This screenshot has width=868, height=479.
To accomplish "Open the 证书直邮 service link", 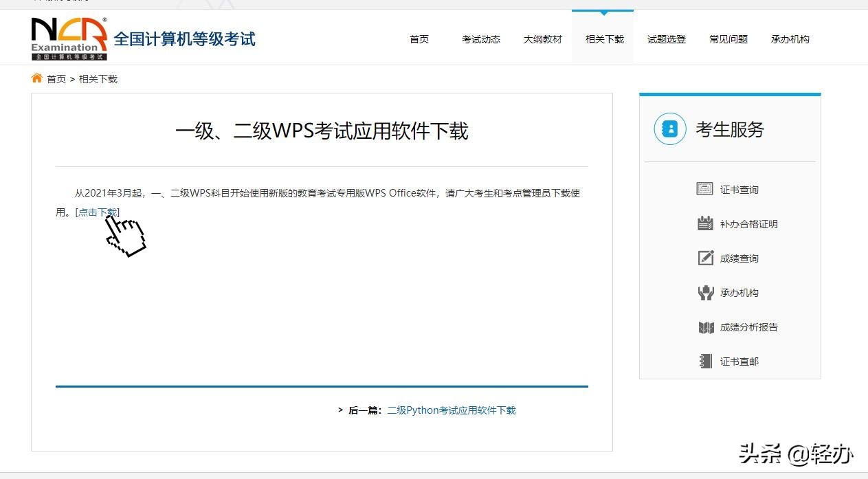I will tap(739, 361).
